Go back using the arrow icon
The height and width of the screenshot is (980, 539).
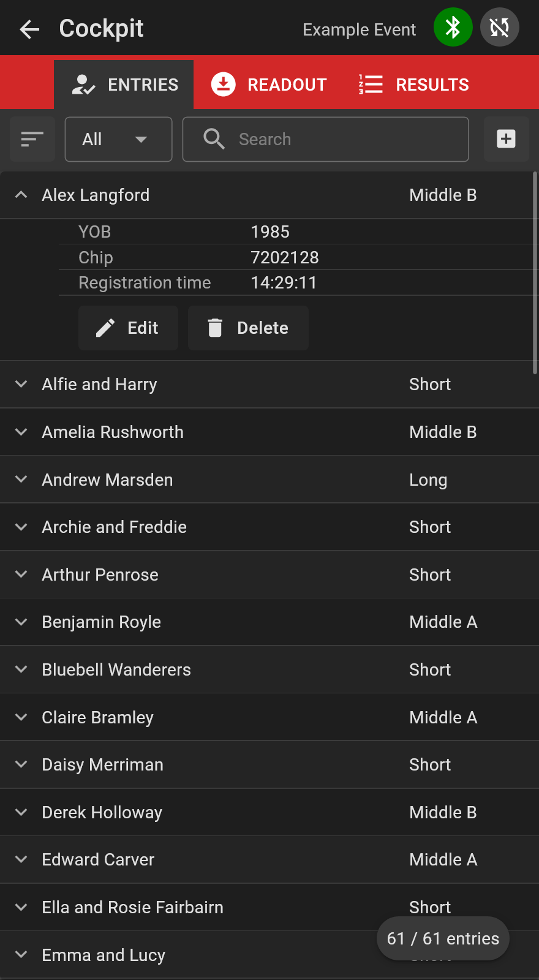point(29,29)
